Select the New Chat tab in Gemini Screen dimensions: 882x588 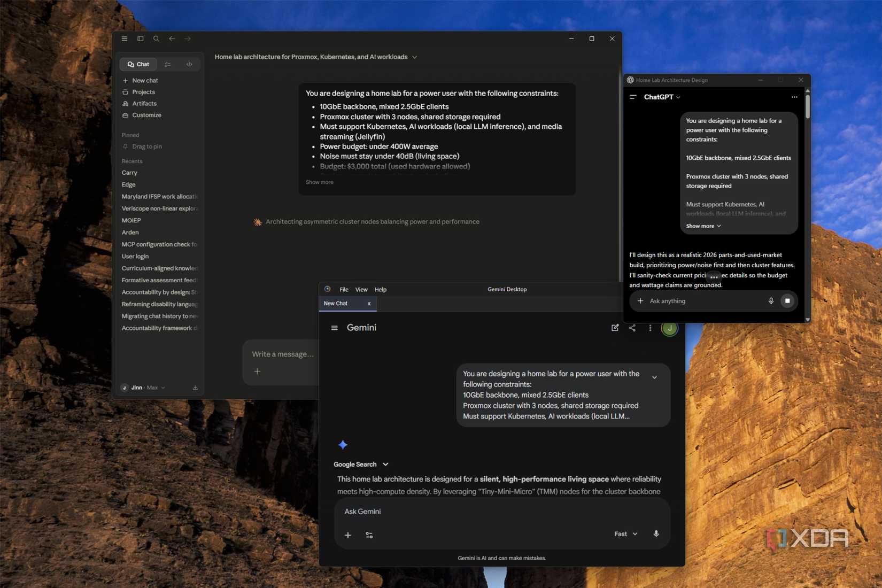pos(347,304)
